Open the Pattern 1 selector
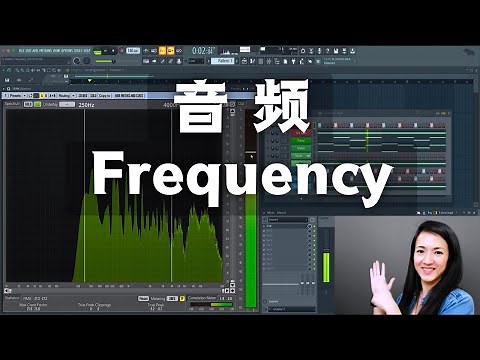Image resolution: width=480 pixels, height=360 pixels. 223,61
